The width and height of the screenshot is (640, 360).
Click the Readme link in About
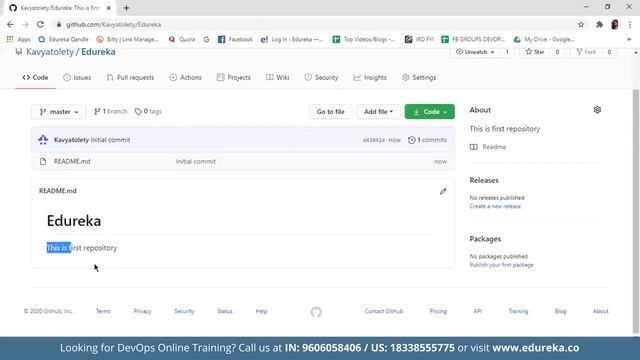(x=488, y=147)
